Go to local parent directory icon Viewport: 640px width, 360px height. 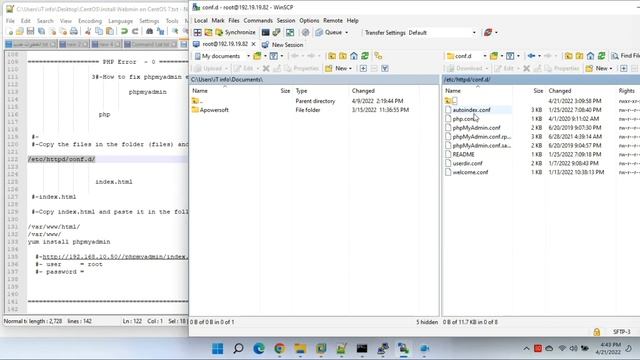[332, 56]
